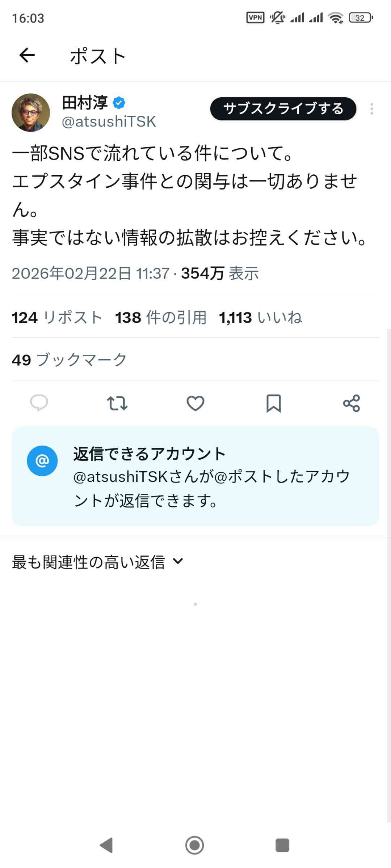Open the reply speech bubble icon
This screenshot has width=391, height=868.
[x=39, y=403]
